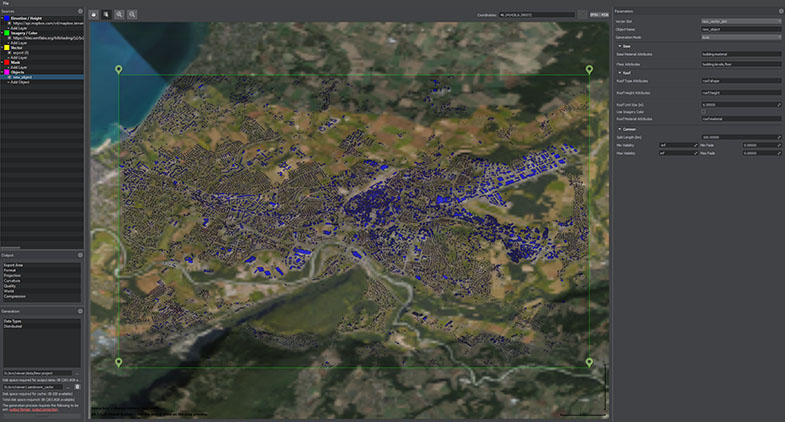Open the File menu
This screenshot has height=422, width=785.
(x=5, y=3)
